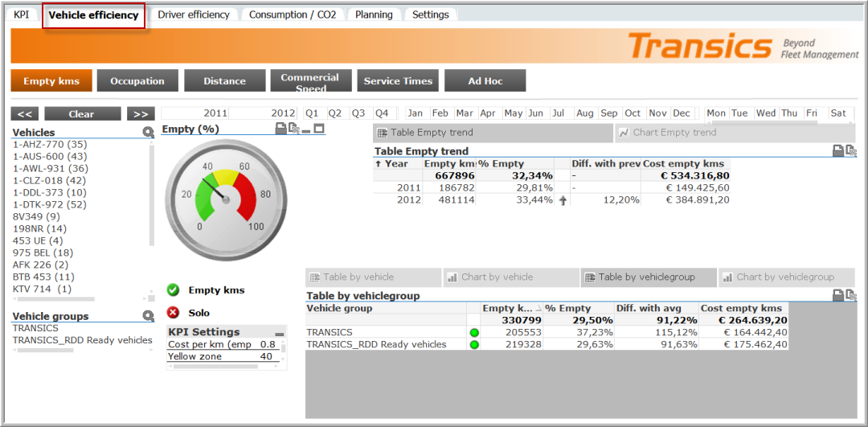Click search icon for Vehicle groups
The width and height of the screenshot is (868, 427).
pos(148,316)
